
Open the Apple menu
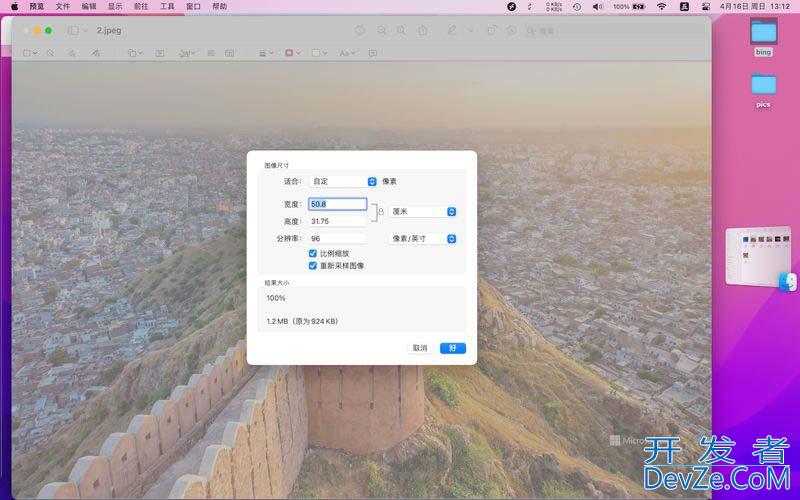click(14, 7)
